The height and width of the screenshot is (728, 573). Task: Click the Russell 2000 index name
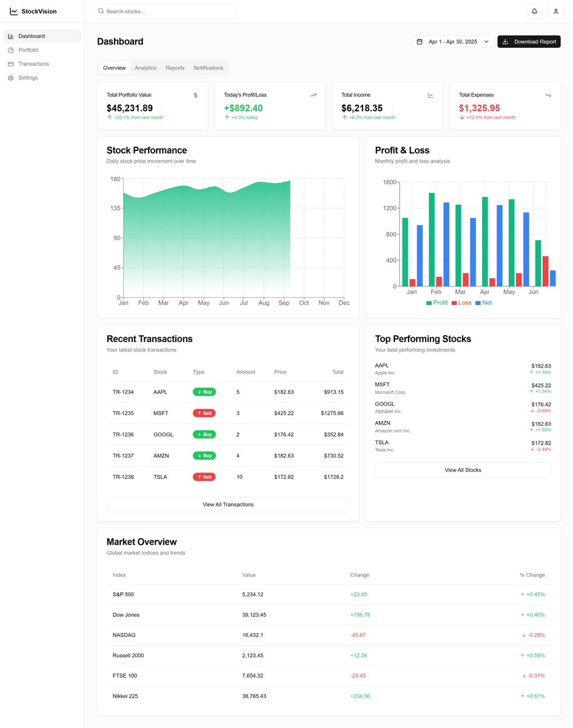(129, 655)
